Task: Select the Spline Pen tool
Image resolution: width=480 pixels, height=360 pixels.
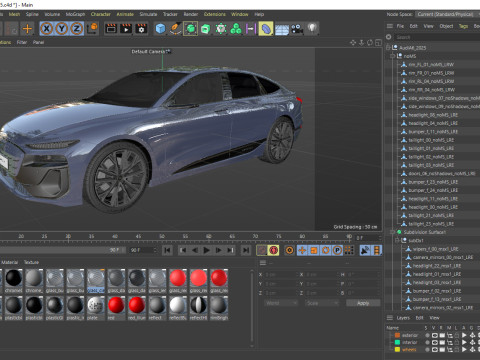Action: tap(175, 29)
